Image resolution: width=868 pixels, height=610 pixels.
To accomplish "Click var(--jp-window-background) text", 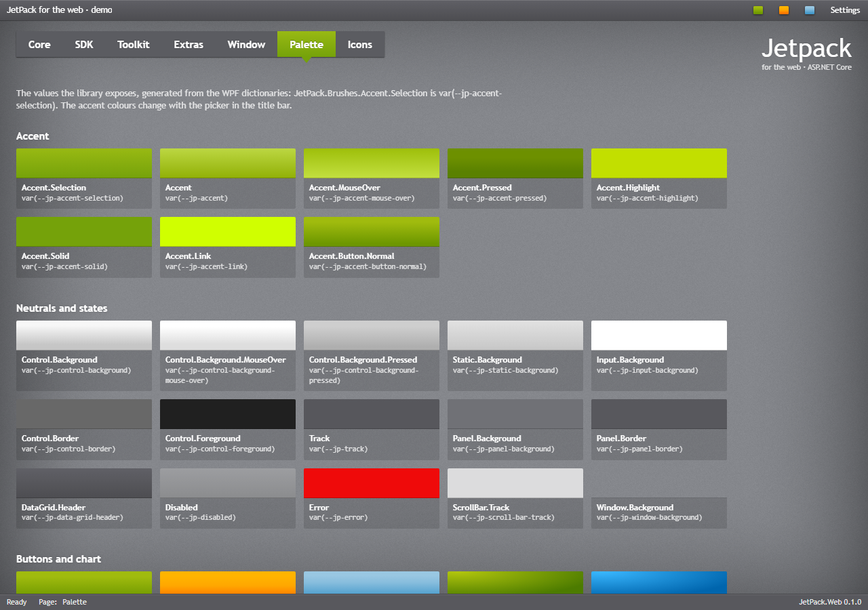I will 649,518.
